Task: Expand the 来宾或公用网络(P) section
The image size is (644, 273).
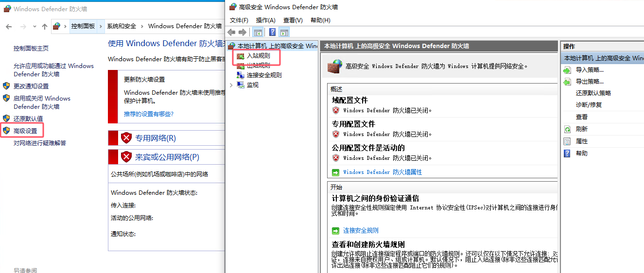Action: click(x=166, y=157)
